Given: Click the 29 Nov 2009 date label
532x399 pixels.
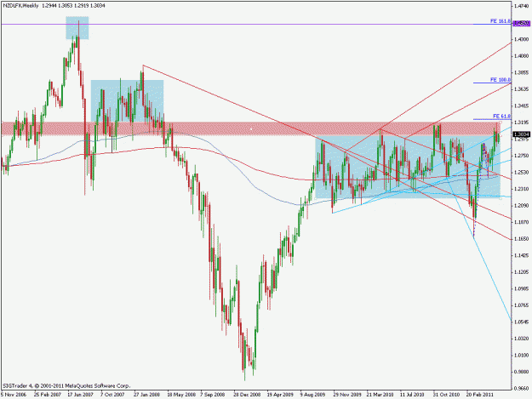Looking at the screenshot, I should 346,395.
